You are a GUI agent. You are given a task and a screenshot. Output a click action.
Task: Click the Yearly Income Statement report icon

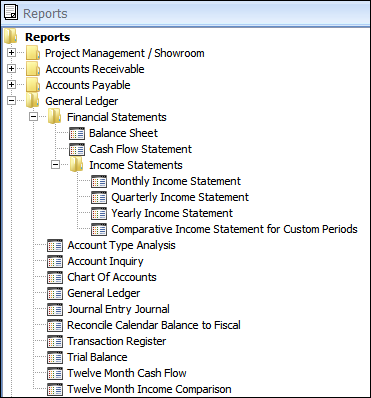coord(99,213)
